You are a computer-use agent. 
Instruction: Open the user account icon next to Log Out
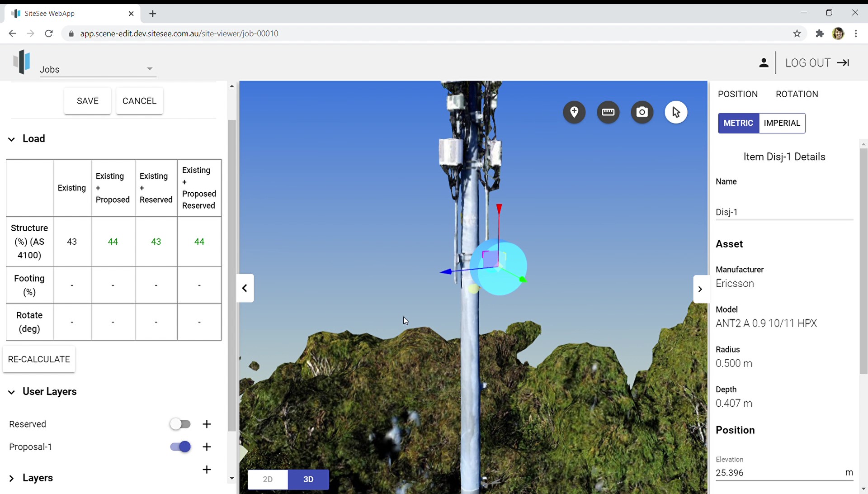tap(764, 62)
